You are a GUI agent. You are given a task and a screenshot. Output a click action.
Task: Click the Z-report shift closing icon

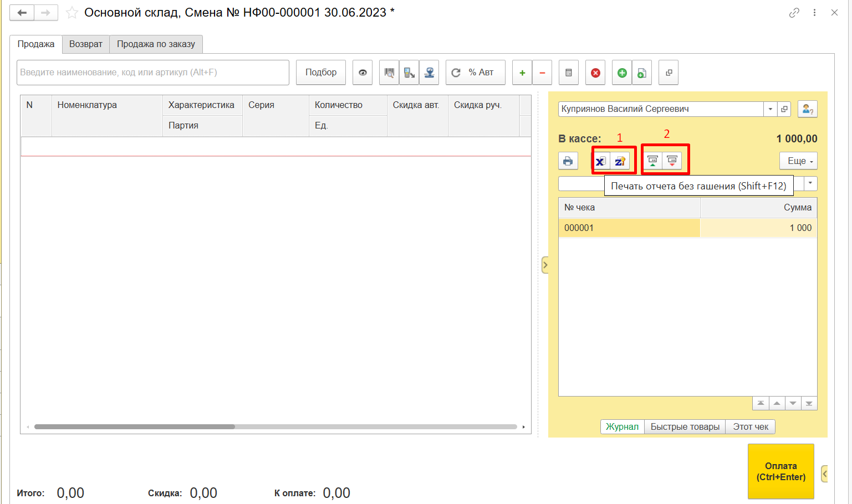(620, 161)
